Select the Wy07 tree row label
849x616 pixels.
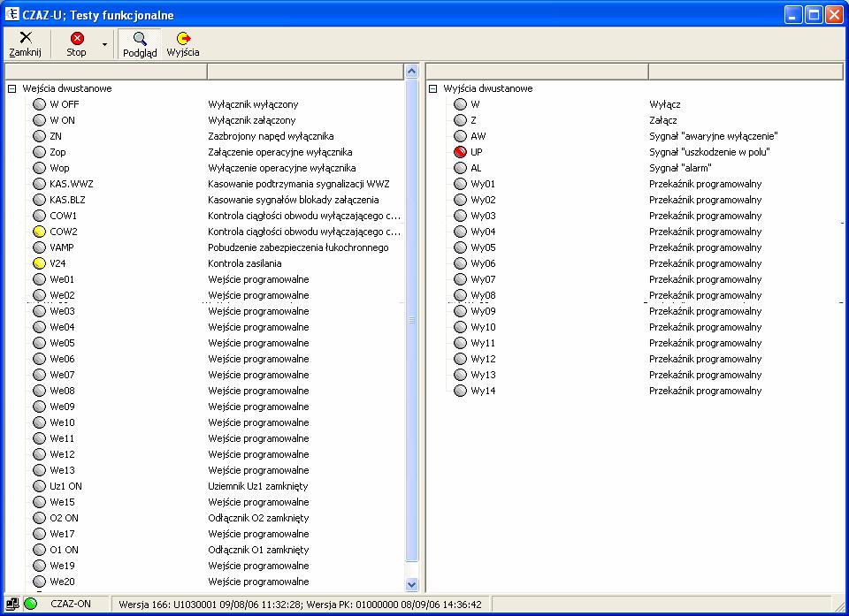coord(483,279)
